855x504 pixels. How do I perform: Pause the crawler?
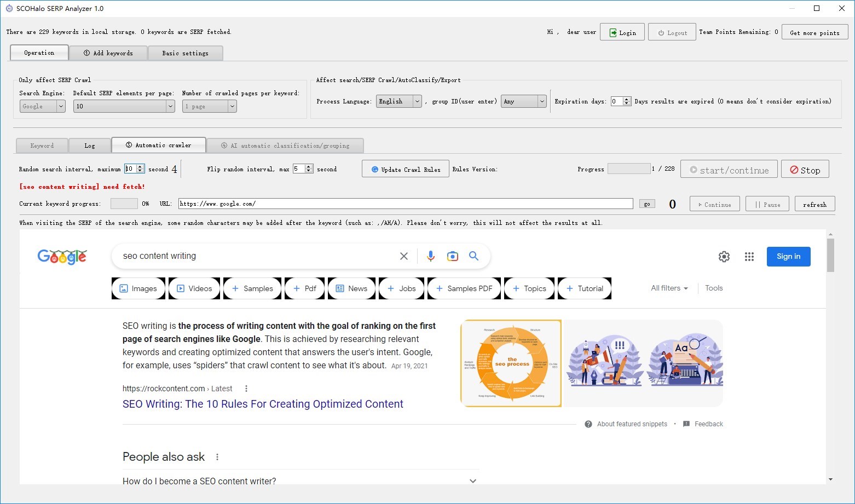pos(767,204)
